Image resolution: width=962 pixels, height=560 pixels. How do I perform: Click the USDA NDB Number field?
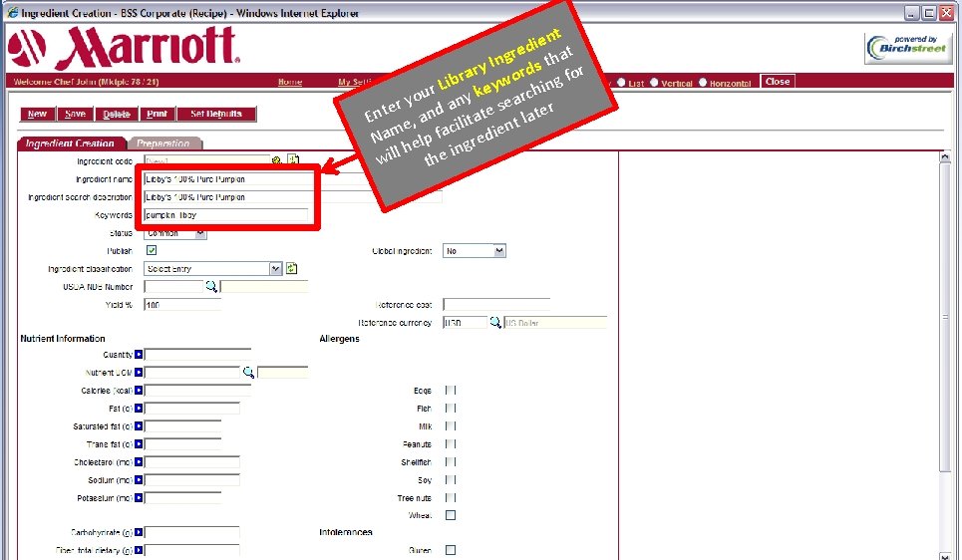(x=173, y=286)
